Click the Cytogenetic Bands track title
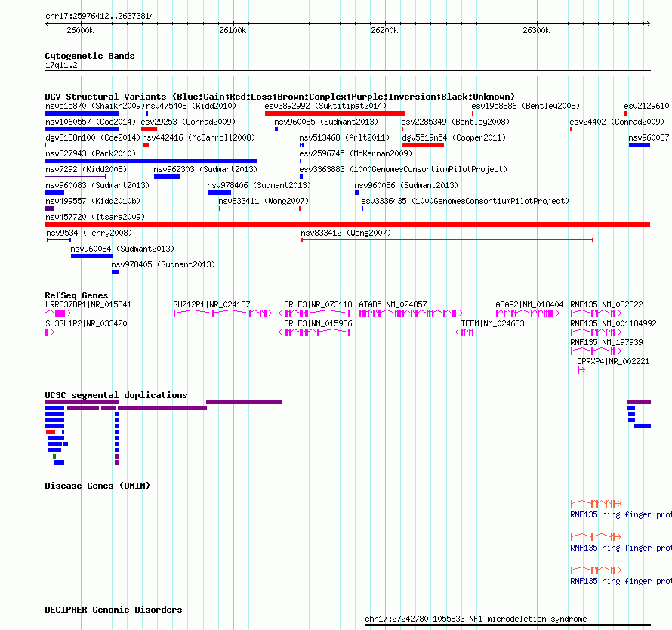 [90, 56]
